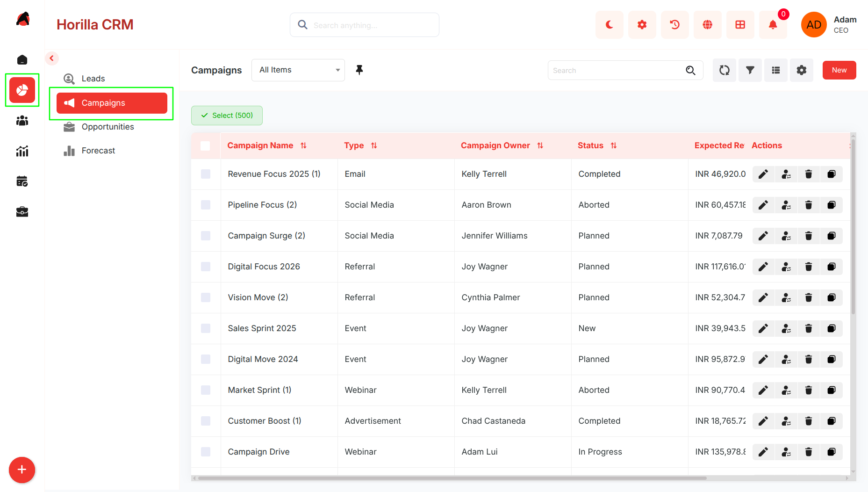Viewport: 868px width, 492px height.
Task: Toggle dark mode moon icon
Action: pyautogui.click(x=609, y=25)
